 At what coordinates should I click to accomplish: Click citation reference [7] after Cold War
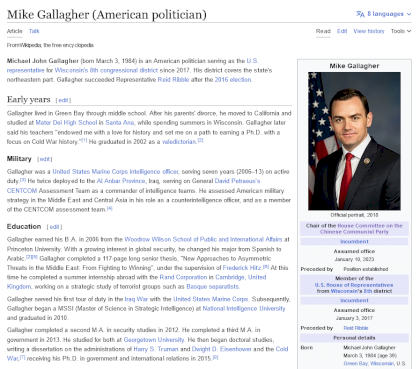tap(22, 357)
